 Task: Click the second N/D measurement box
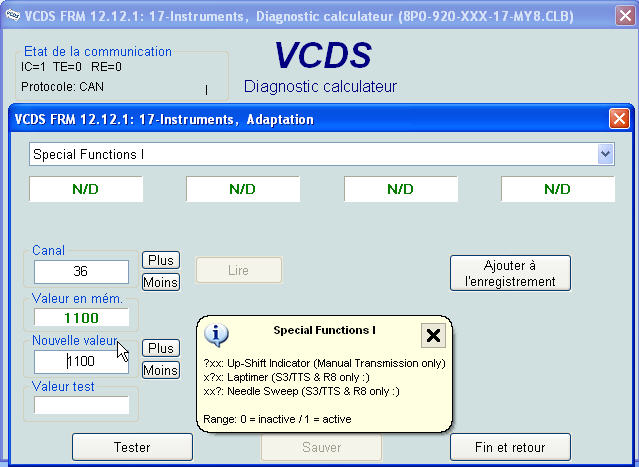point(243,189)
